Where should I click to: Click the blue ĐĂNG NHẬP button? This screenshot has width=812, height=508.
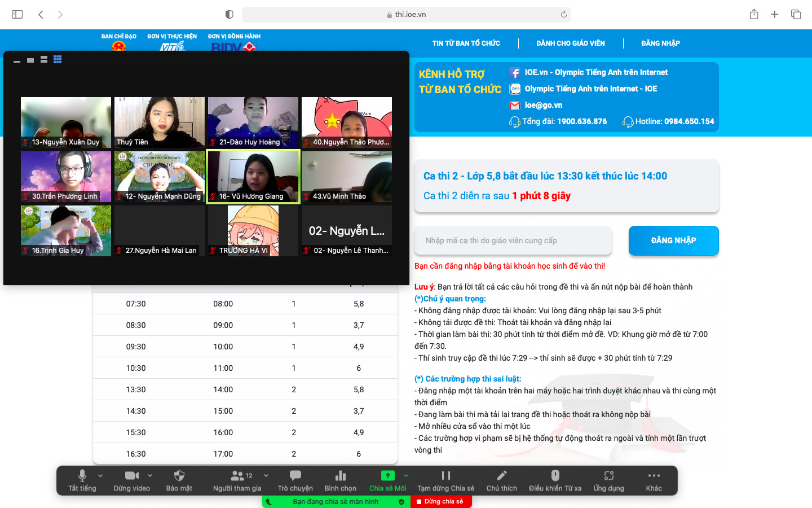[x=673, y=240]
